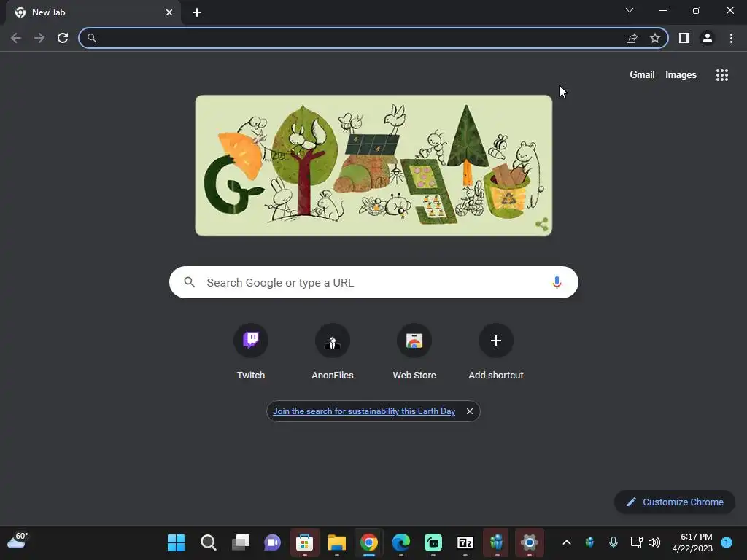Open Google Images link
Image resolution: width=747 pixels, height=560 pixels.
point(681,75)
